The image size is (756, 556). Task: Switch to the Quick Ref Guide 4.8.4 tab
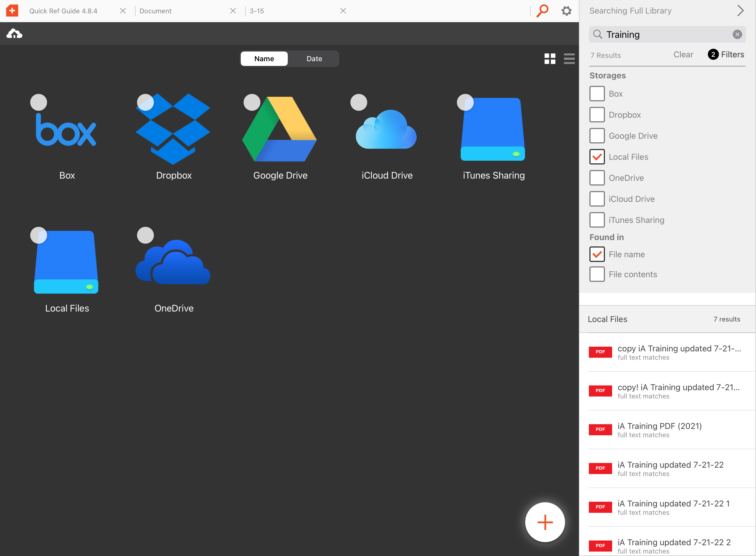pos(63,11)
